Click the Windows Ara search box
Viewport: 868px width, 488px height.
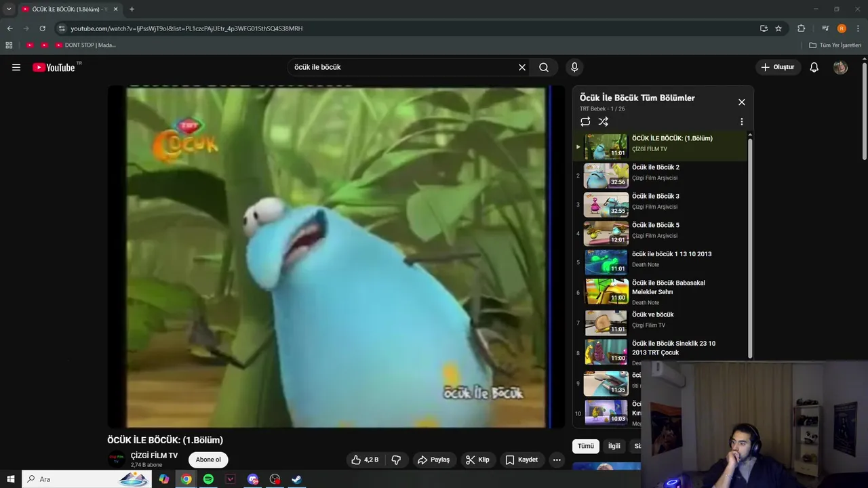(87, 479)
